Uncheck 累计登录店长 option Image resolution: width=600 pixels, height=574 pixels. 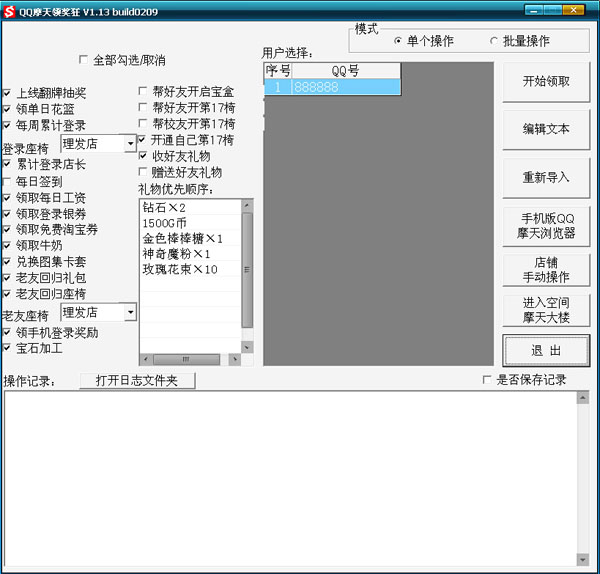7,164
